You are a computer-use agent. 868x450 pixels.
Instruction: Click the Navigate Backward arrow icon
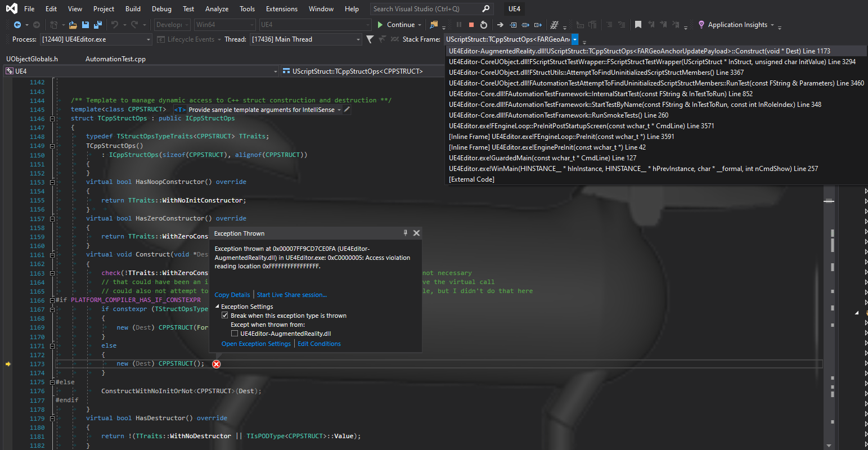17,25
